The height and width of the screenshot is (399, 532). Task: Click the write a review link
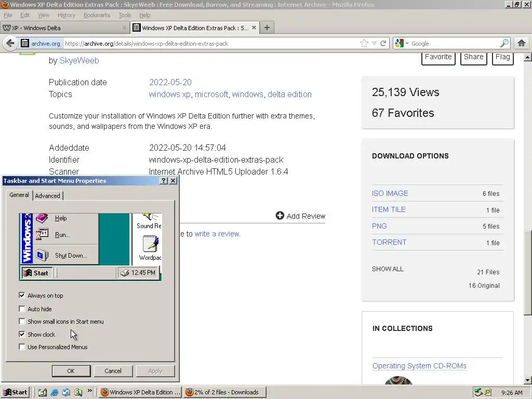pyautogui.click(x=218, y=234)
